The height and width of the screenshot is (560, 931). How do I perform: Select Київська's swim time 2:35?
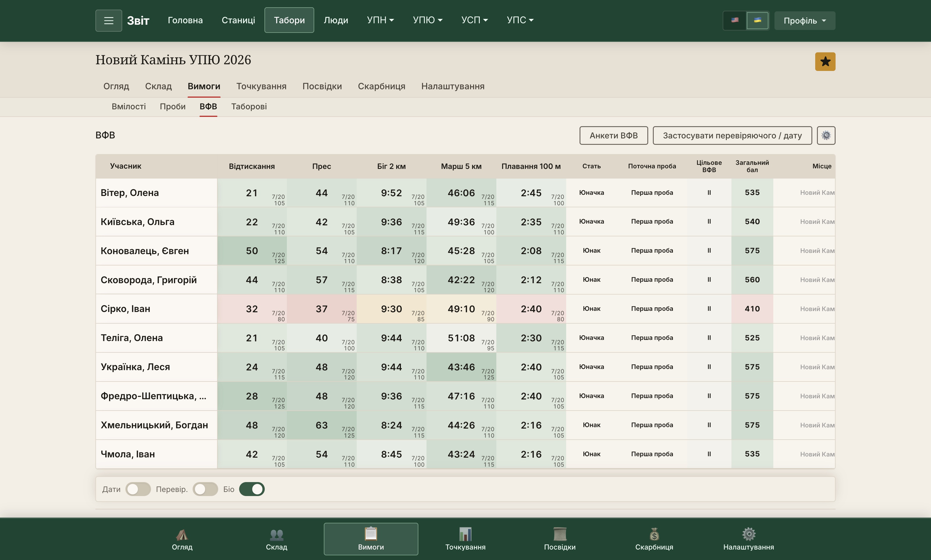531,222
